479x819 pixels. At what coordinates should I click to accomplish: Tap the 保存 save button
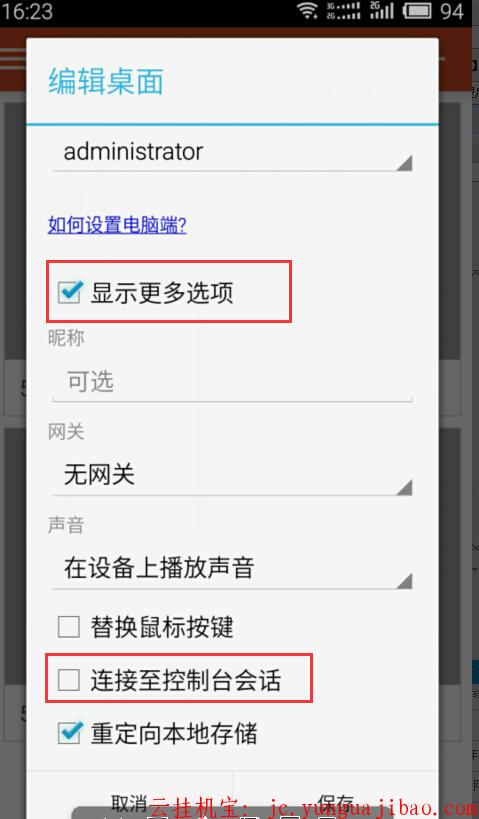click(x=335, y=802)
